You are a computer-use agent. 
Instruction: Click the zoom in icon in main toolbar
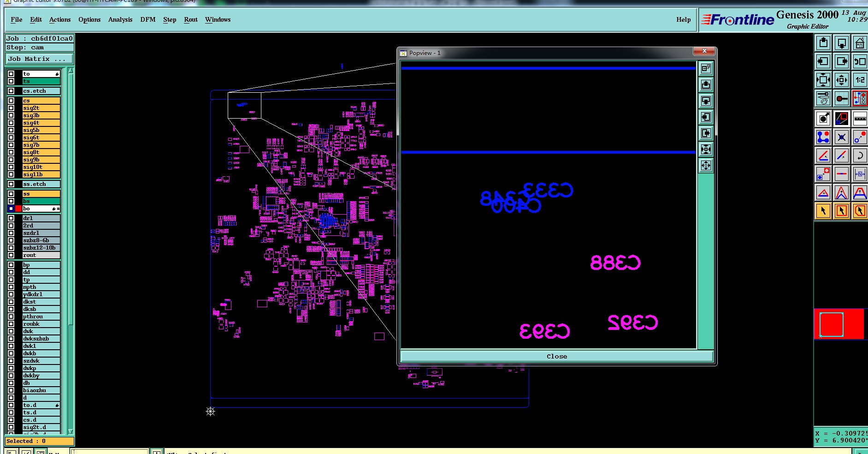click(x=823, y=80)
